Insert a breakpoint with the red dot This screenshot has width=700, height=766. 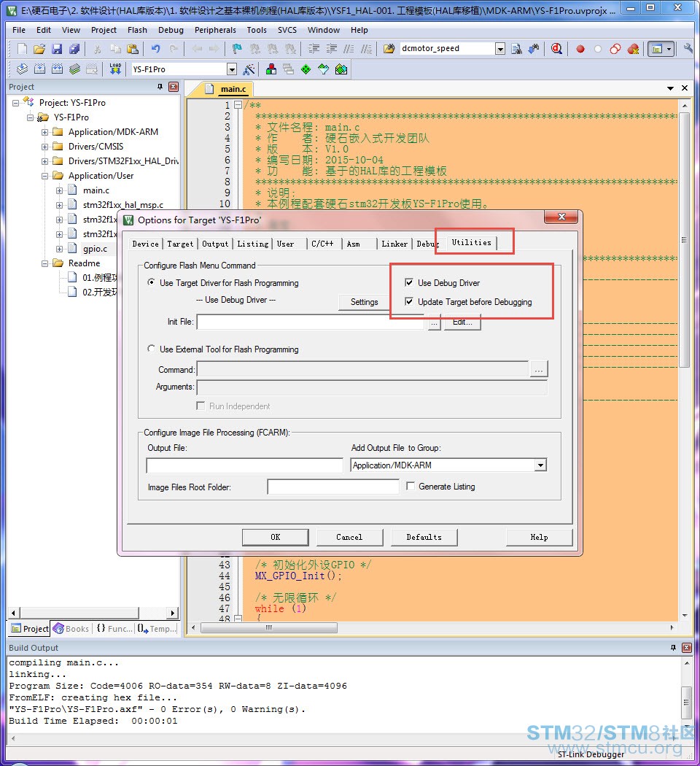click(x=580, y=49)
